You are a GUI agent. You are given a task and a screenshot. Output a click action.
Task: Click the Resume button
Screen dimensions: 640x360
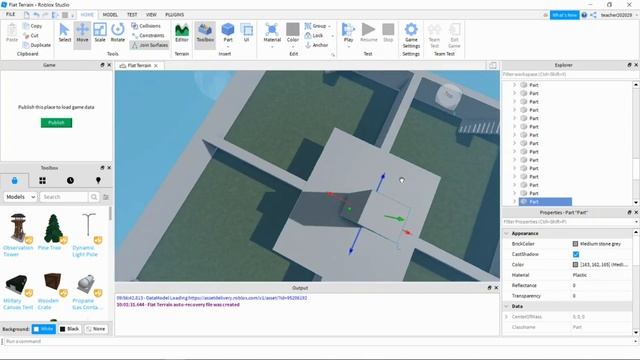pyautogui.click(x=369, y=33)
